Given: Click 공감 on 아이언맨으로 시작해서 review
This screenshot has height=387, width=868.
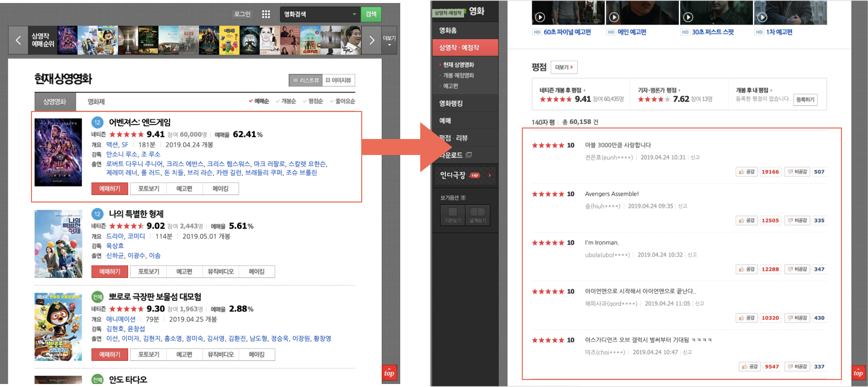Looking at the screenshot, I should click(747, 318).
